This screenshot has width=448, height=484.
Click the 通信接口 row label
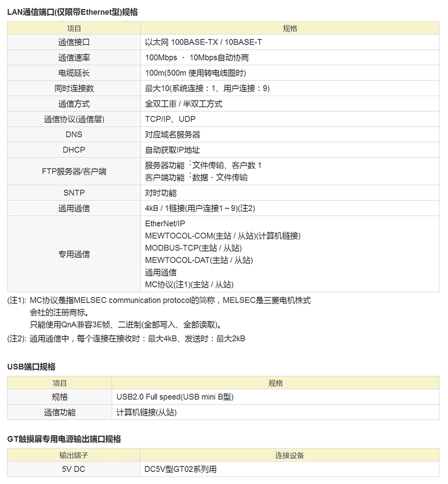tap(73, 42)
